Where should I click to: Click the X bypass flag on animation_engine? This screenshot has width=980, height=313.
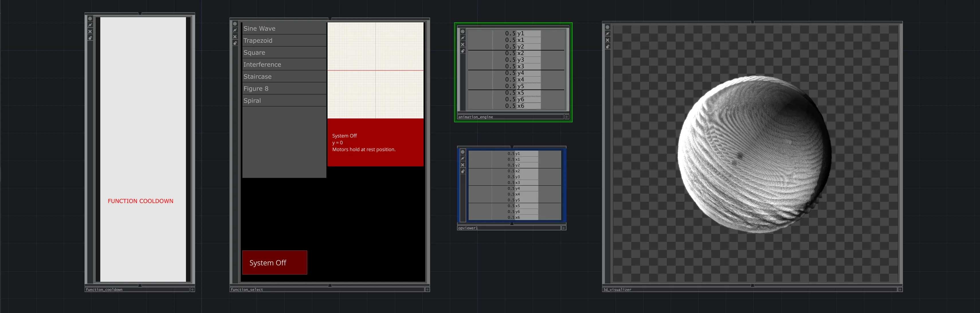point(462,44)
